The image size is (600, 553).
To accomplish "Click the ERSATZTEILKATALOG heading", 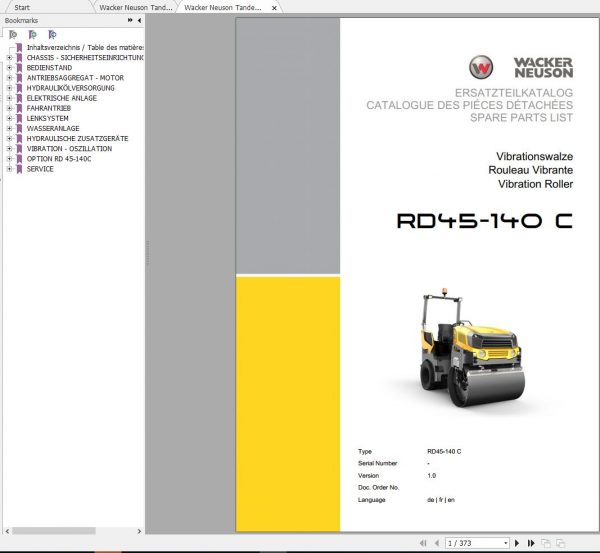I will tap(514, 93).
